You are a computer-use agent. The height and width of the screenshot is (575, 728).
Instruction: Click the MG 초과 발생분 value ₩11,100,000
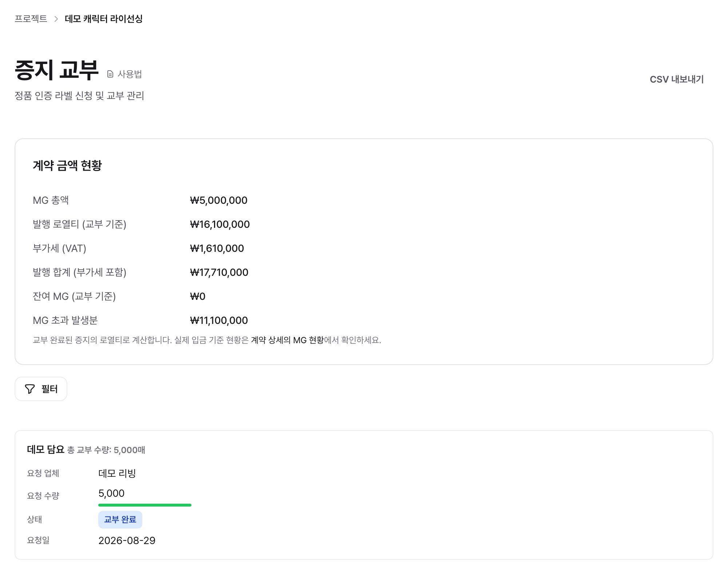click(219, 320)
